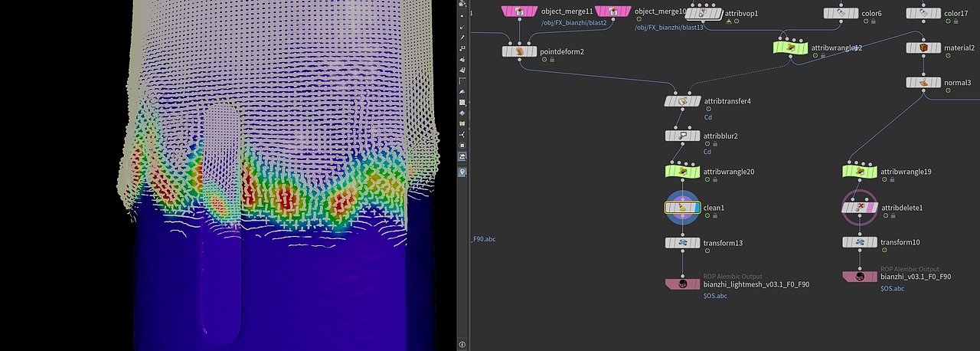
Task: Select the green attribwrangle19 node
Action: [860, 172]
